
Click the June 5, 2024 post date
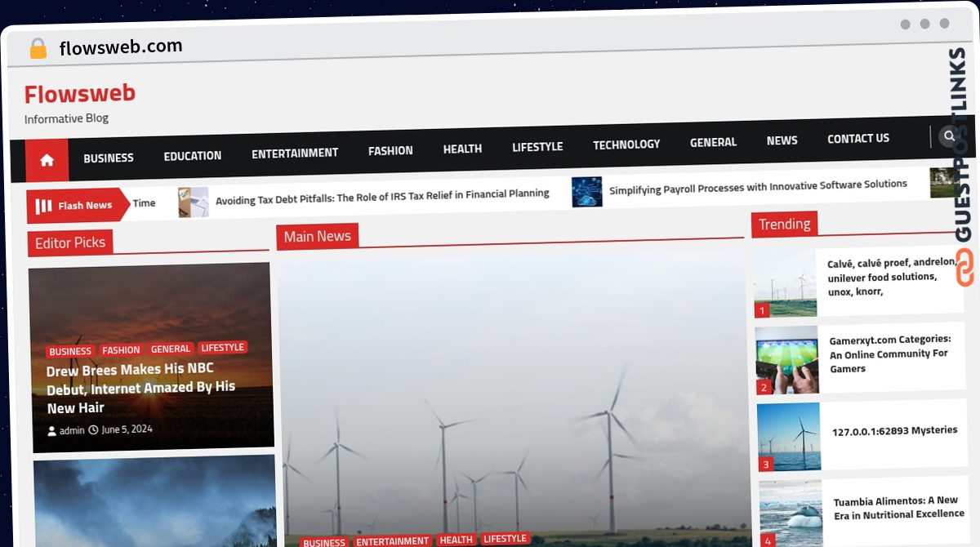127,429
